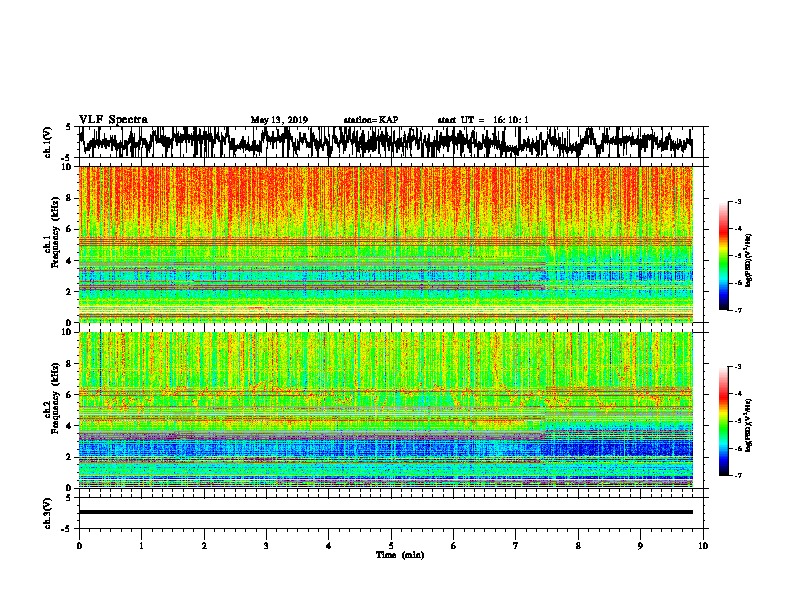Screen dimensions: 792x612
Task: Click the "10" tick on the time axis
Action: tap(703, 546)
